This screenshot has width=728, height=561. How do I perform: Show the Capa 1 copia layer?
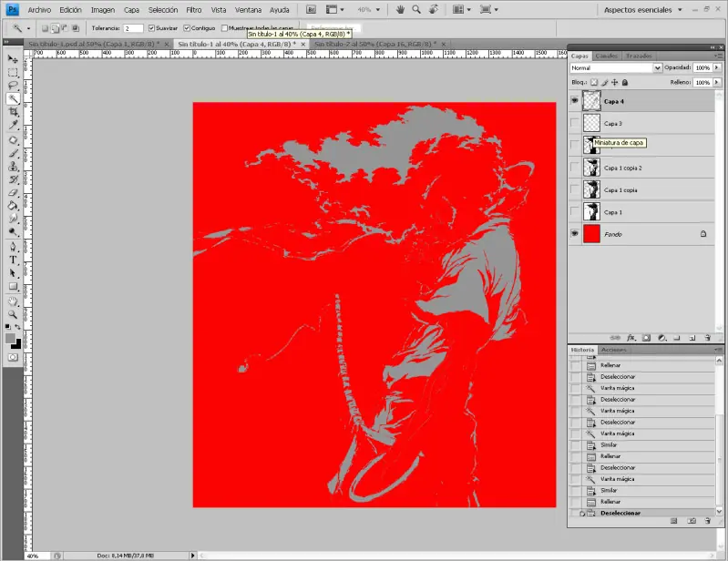pos(575,189)
